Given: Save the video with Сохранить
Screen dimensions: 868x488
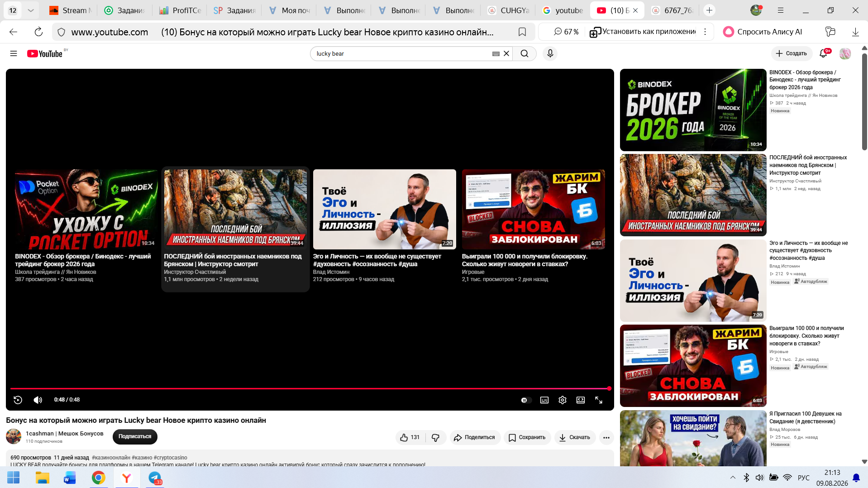Looking at the screenshot, I should pyautogui.click(x=527, y=437).
